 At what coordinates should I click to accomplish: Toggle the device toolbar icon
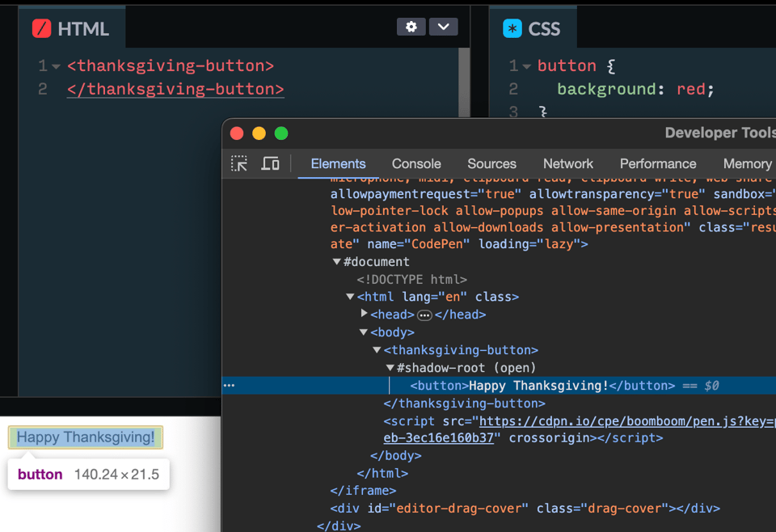pyautogui.click(x=270, y=163)
